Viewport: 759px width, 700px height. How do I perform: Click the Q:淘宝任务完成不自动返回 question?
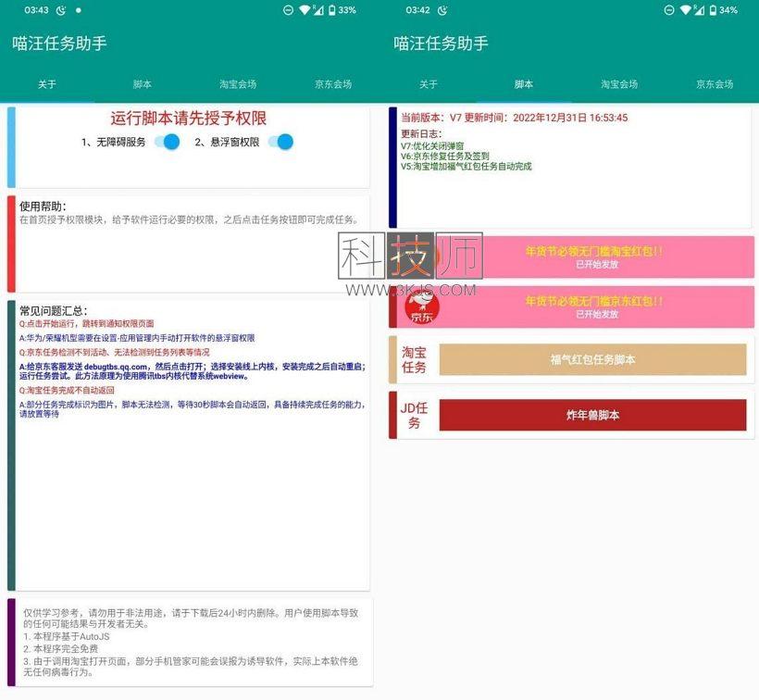coord(67,390)
